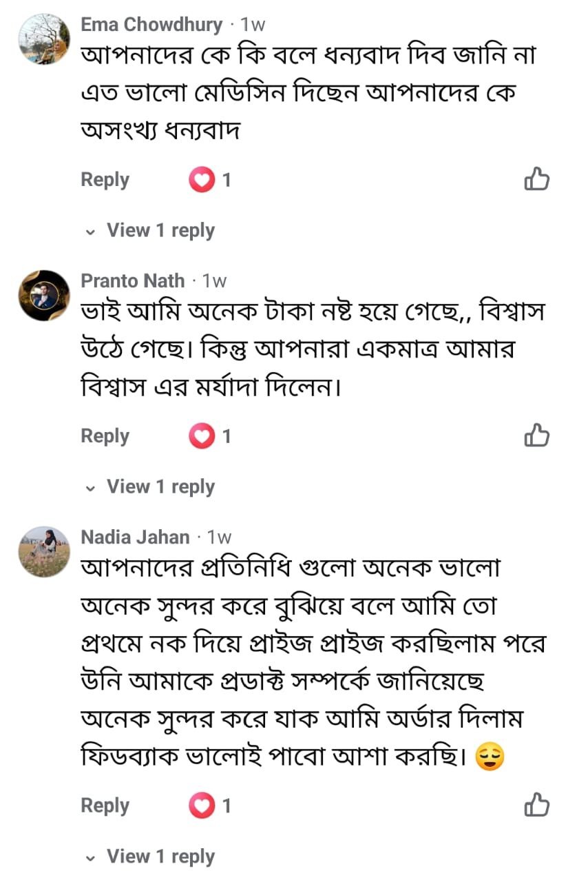Like Nadia Jahan's comment with thumbs-up
Image resolution: width=588 pixels, height=882 pixels.
(536, 805)
